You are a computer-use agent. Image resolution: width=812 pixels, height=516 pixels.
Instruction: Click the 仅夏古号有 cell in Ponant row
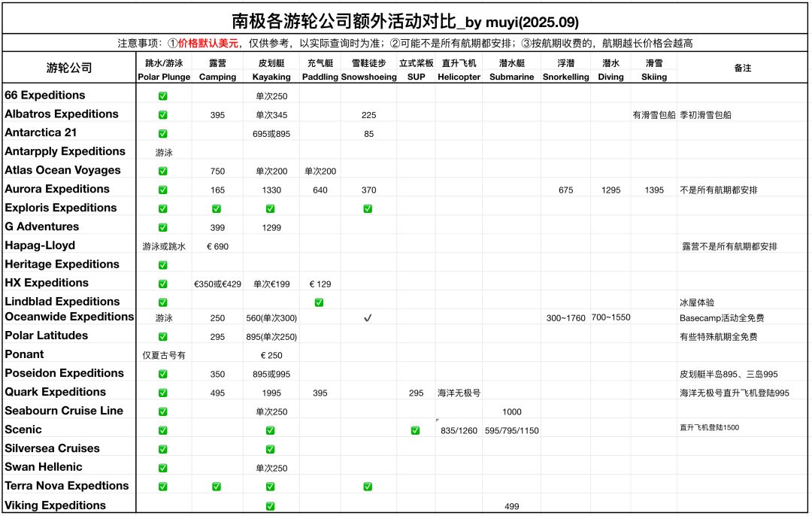[x=164, y=355]
